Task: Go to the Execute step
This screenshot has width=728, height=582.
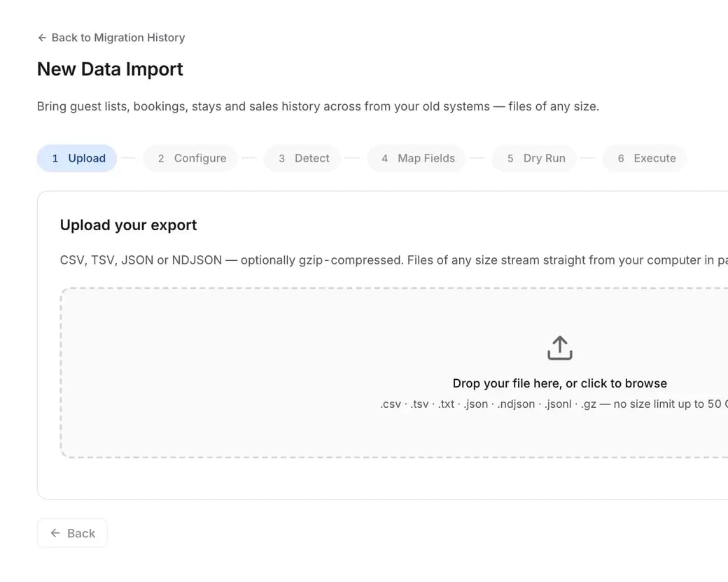Action: click(x=645, y=158)
